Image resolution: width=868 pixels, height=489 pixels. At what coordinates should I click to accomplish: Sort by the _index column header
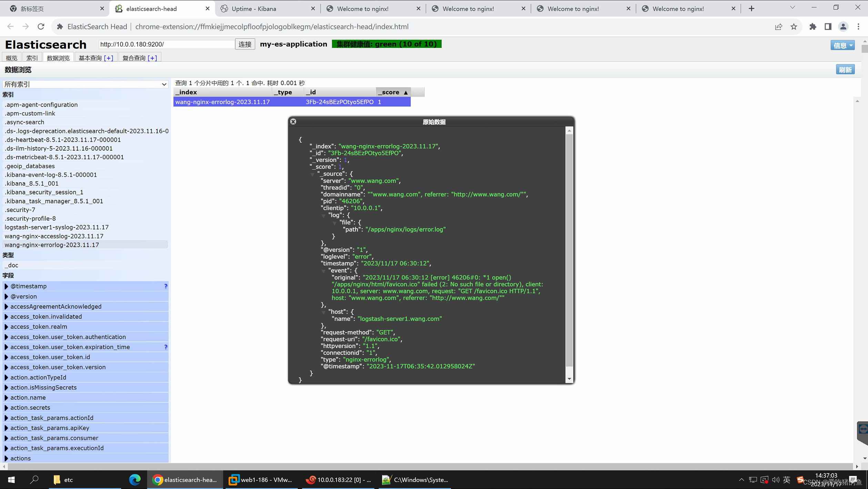click(222, 92)
